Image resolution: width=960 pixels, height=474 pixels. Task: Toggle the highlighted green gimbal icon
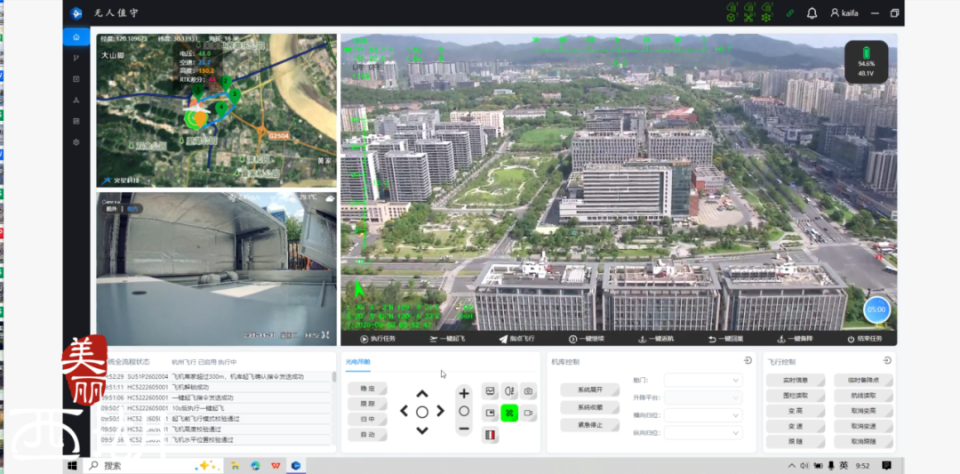[509, 413]
